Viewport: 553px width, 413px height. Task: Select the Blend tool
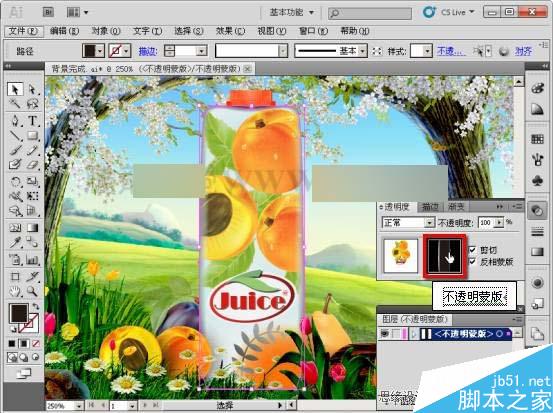32,242
